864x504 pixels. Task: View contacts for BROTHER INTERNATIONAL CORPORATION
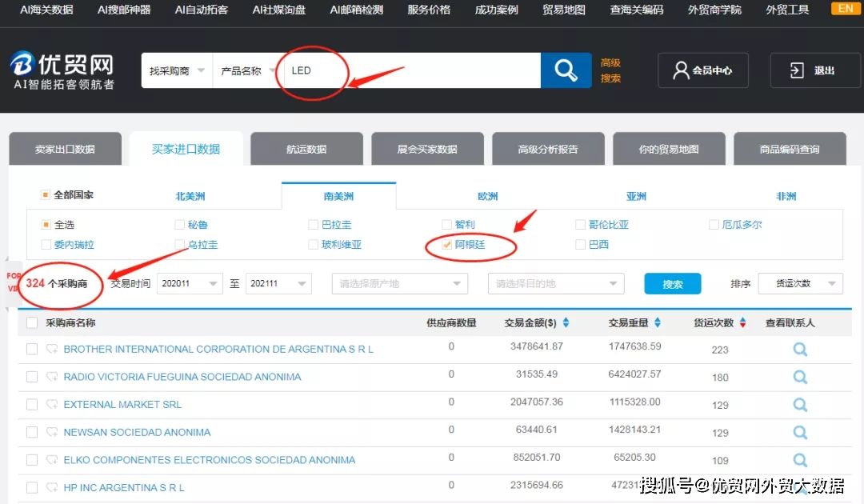[800, 350]
